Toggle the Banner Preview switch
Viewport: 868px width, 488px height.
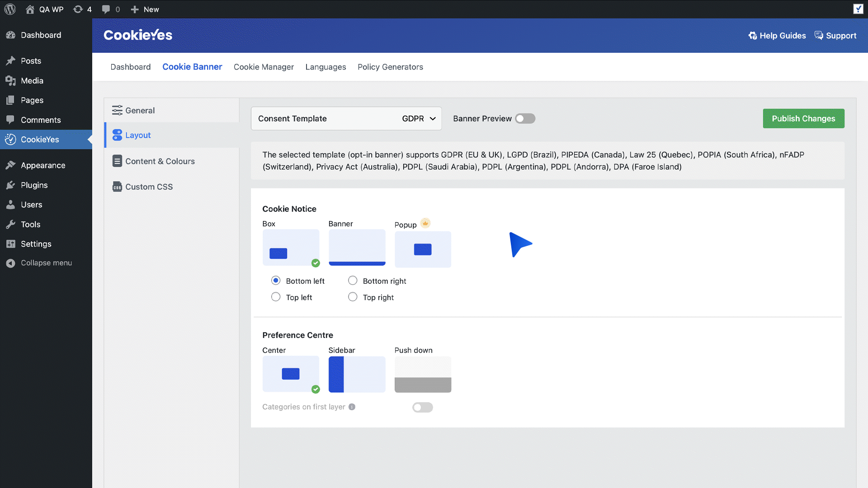tap(525, 118)
